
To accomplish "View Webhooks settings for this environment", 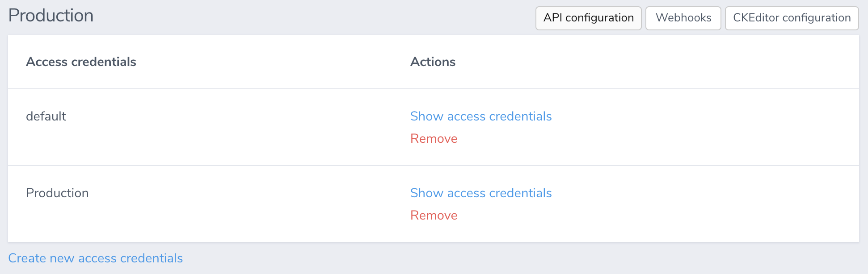I will point(683,18).
